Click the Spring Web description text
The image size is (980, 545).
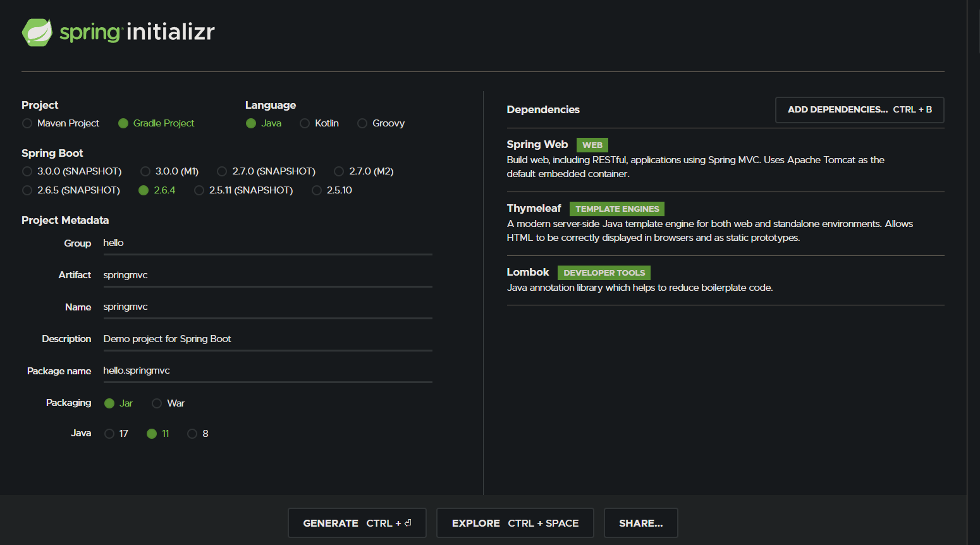click(x=695, y=167)
